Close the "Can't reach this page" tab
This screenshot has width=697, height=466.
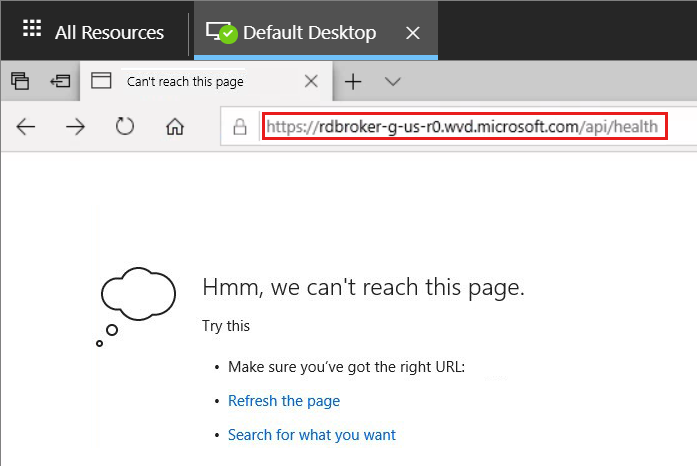pos(311,82)
